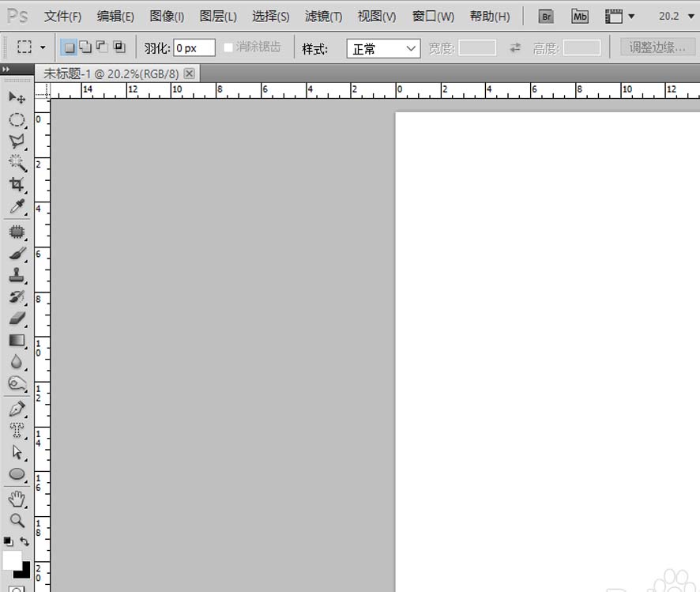
Task: Select the Clone Stamp tool
Action: 17,275
